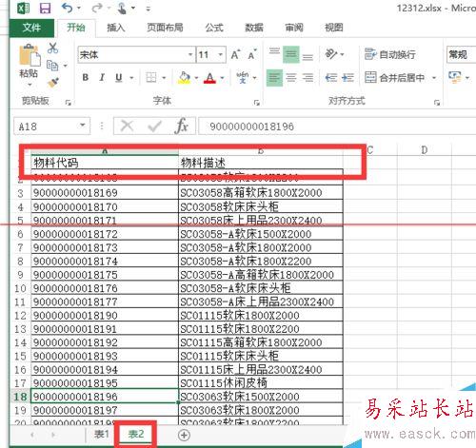Switch to sheet tab 表1
Image resolution: width=476 pixels, height=448 pixels.
(102, 434)
